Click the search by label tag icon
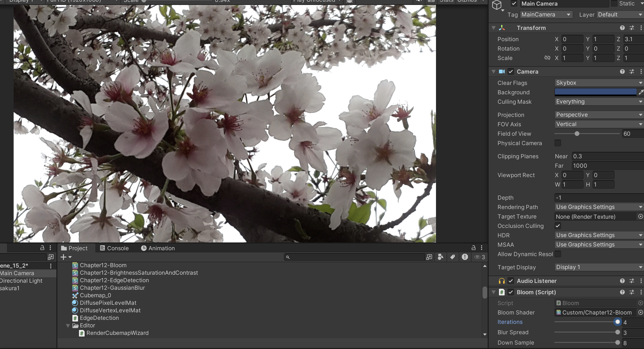Viewport: 644px width, 349px height. point(452,257)
